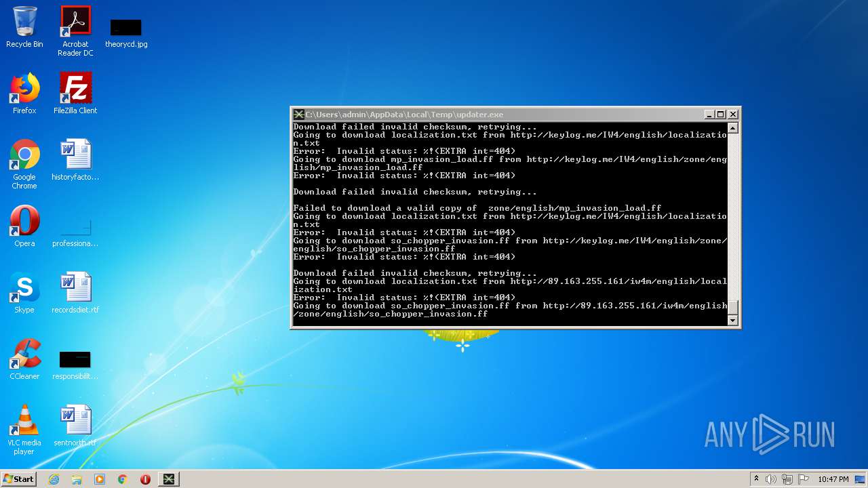This screenshot has height=488, width=868.
Task: Open Internet Explorer from the taskbar
Action: pyautogui.click(x=54, y=479)
